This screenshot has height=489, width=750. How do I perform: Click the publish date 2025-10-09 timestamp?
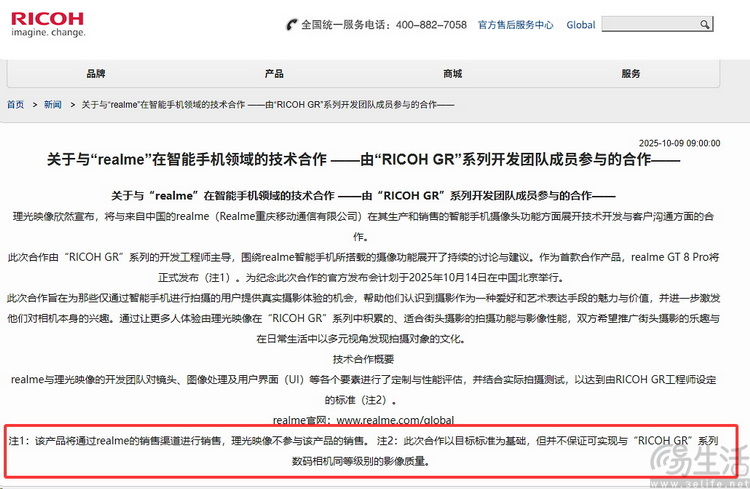pyautogui.click(x=679, y=142)
